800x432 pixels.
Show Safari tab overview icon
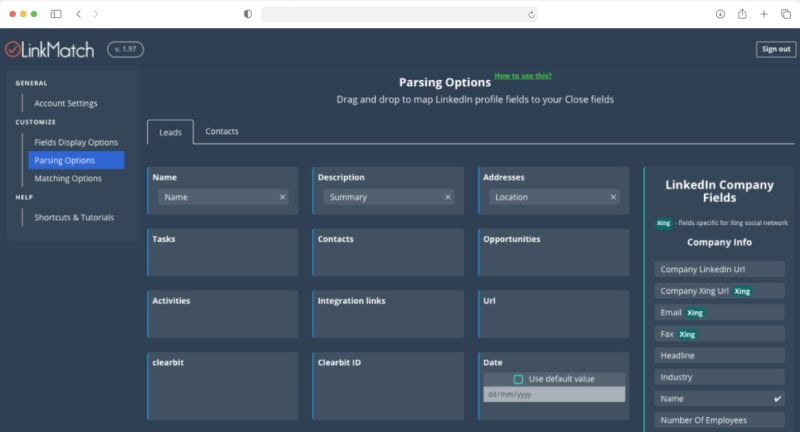[786, 14]
